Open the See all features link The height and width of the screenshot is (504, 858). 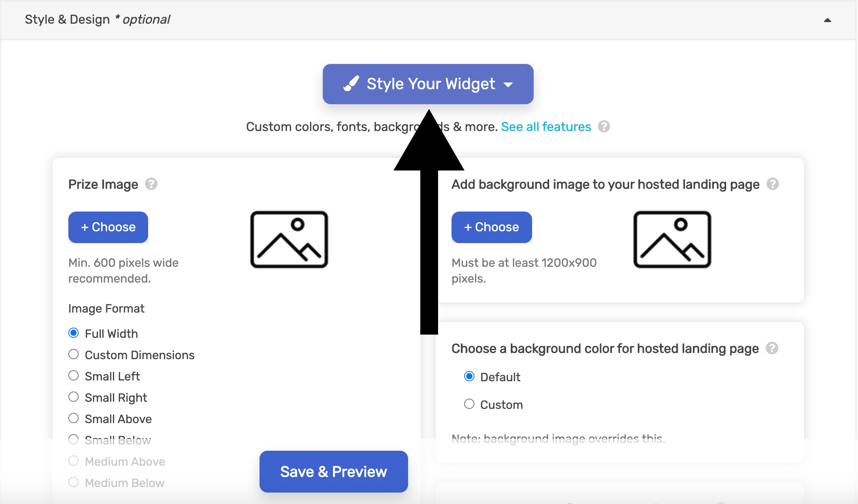pyautogui.click(x=546, y=127)
